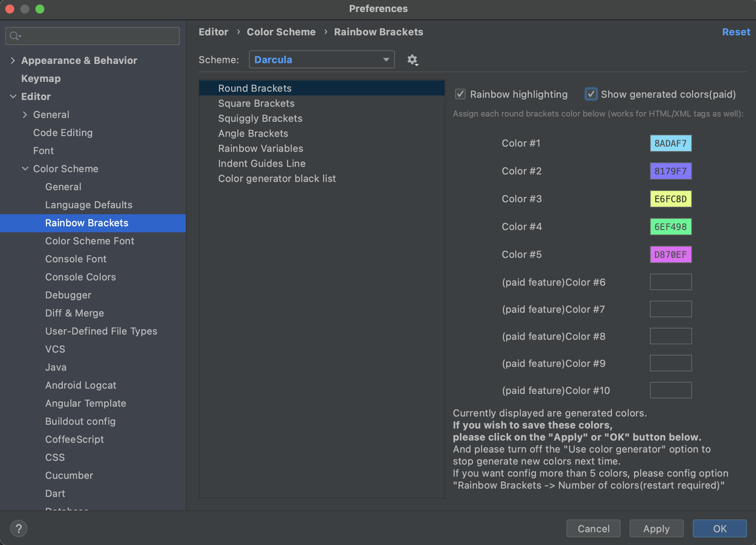Open scheme settings via the gear icon
Image resolution: width=756 pixels, height=545 pixels.
[x=413, y=59]
